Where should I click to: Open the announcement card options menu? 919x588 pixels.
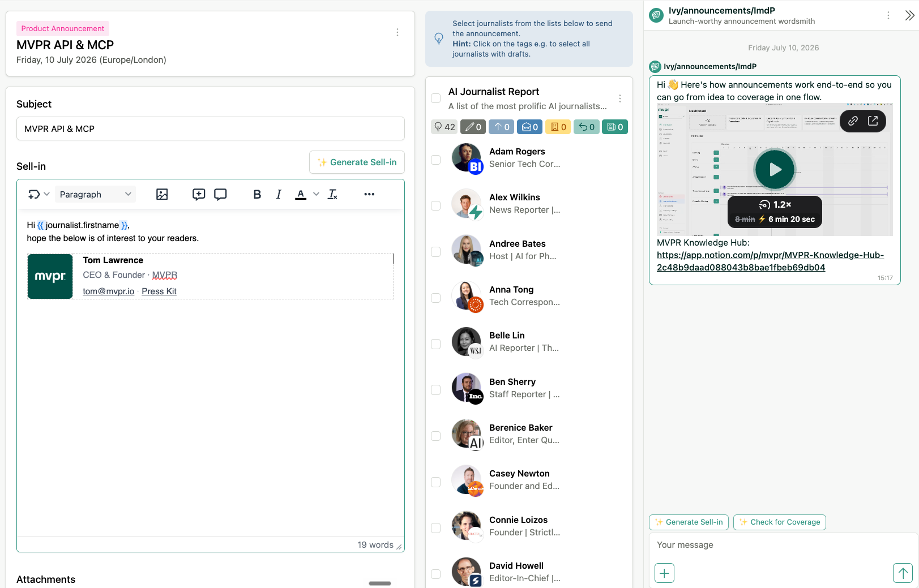pyautogui.click(x=397, y=32)
